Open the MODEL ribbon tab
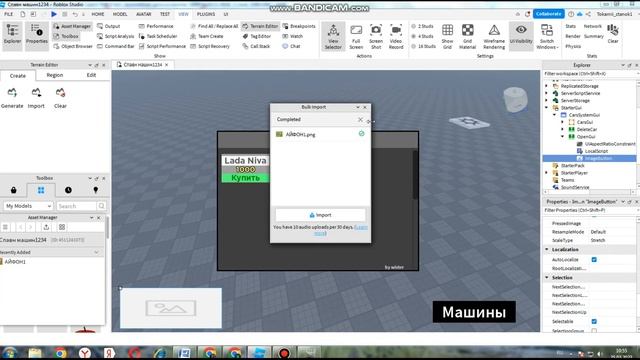Screen dimensions: 640x360 120,14
